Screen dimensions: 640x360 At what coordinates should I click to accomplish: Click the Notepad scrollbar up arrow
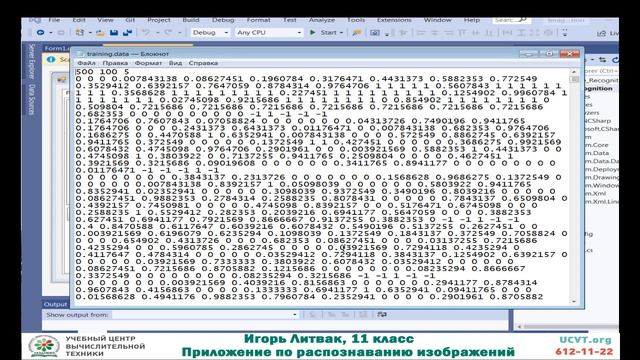coord(574,72)
